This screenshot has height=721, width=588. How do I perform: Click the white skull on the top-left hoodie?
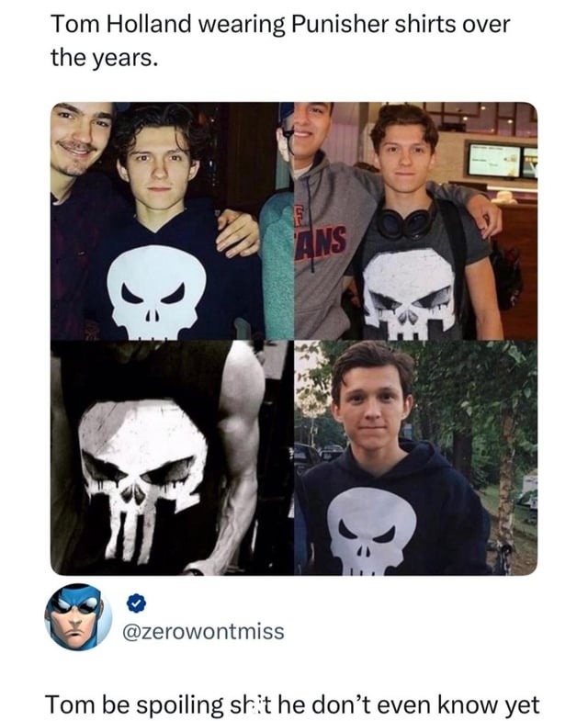[156, 291]
